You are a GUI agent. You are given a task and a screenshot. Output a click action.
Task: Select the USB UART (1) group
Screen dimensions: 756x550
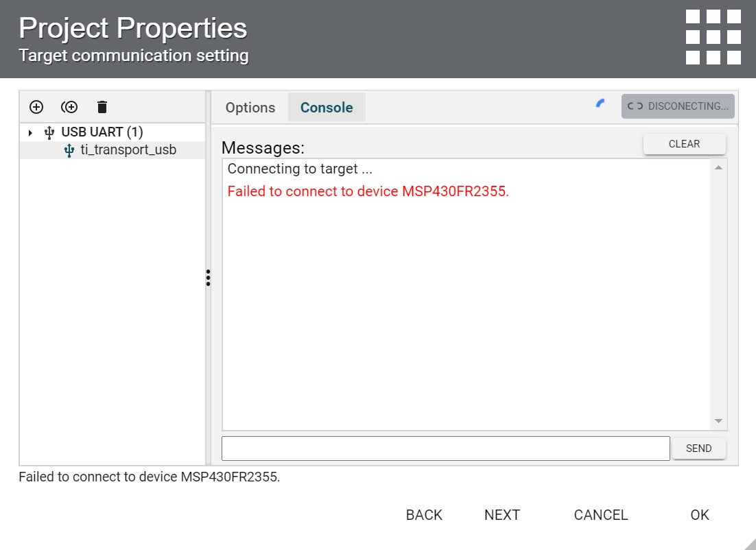pyautogui.click(x=102, y=132)
